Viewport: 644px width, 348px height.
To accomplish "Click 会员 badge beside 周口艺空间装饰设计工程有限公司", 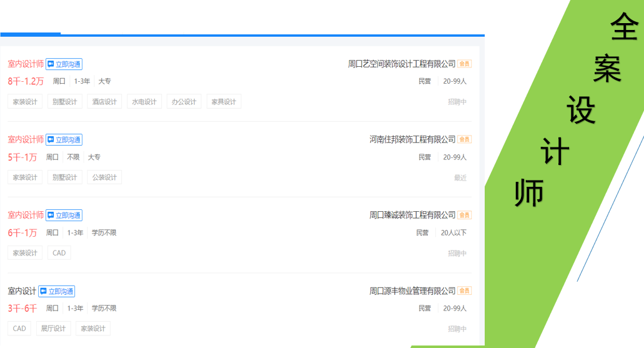I will coord(464,64).
